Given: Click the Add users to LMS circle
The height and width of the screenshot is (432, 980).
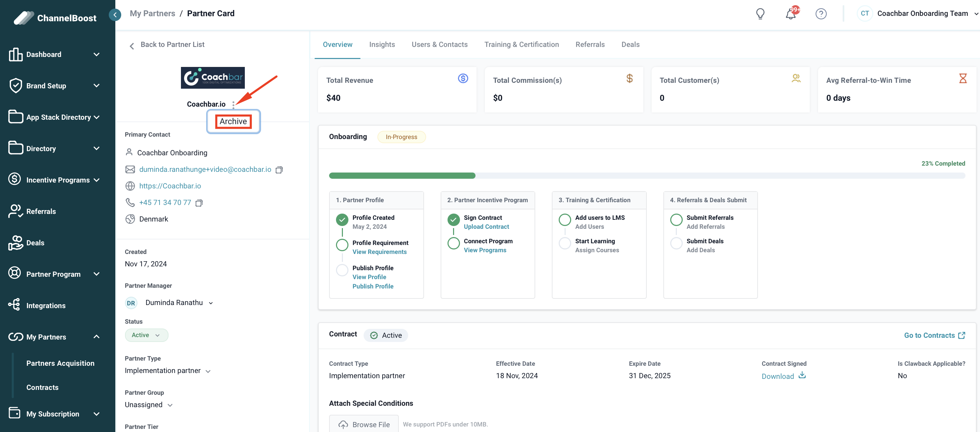Looking at the screenshot, I should point(565,219).
